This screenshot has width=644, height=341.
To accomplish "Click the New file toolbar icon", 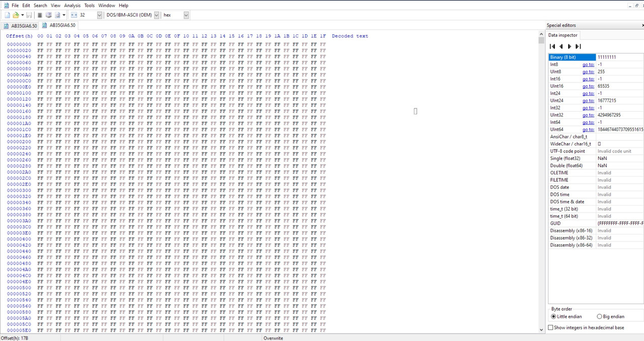I will click(7, 15).
